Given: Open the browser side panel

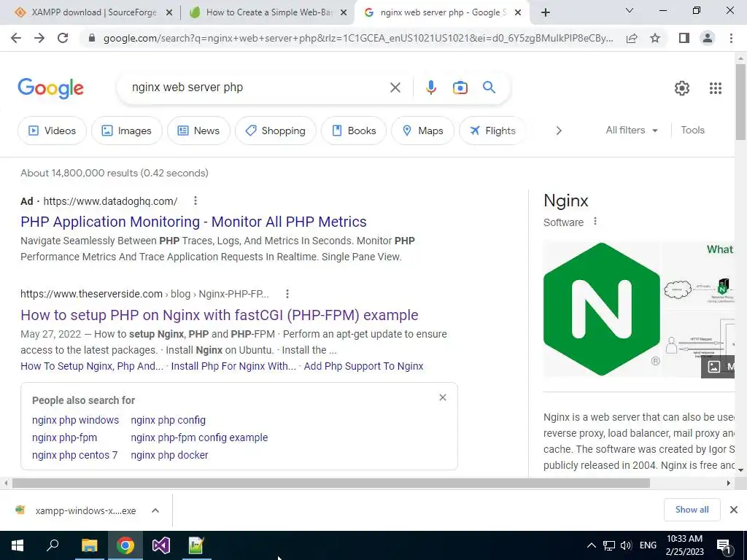Looking at the screenshot, I should click(x=684, y=38).
